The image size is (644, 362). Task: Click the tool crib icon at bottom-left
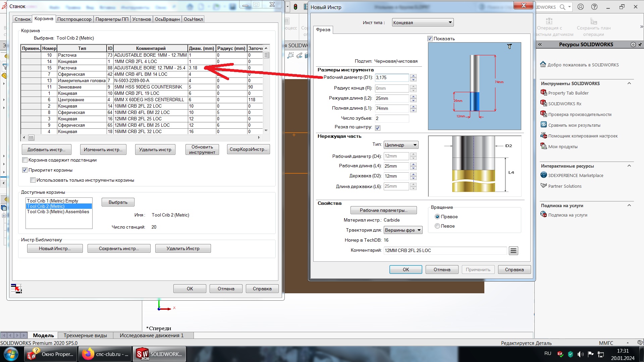[x=16, y=288]
